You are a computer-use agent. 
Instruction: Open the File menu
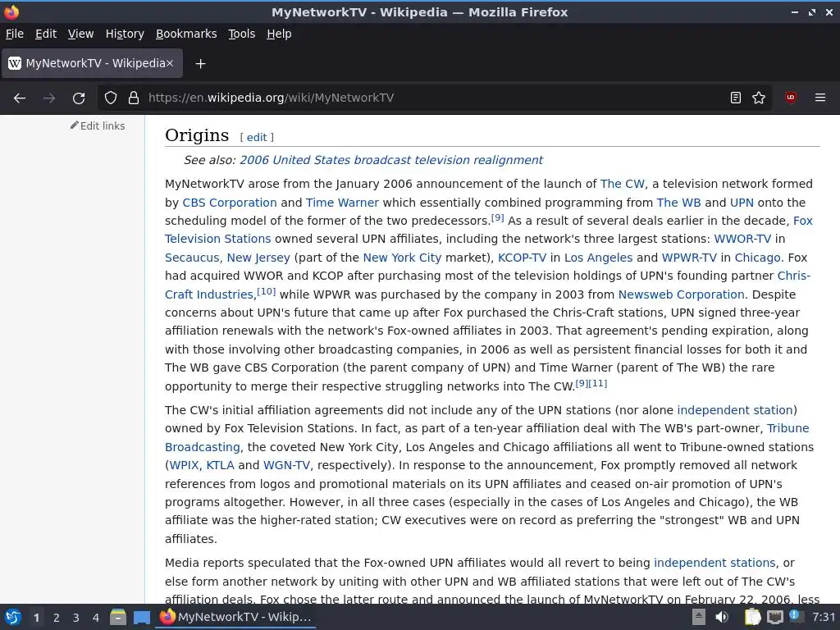[x=15, y=34]
